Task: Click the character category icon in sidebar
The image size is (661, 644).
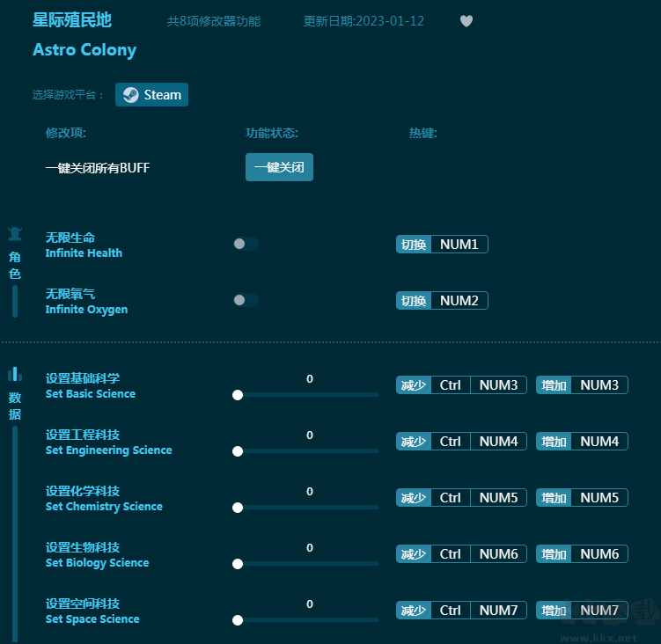Action: pyautogui.click(x=15, y=234)
